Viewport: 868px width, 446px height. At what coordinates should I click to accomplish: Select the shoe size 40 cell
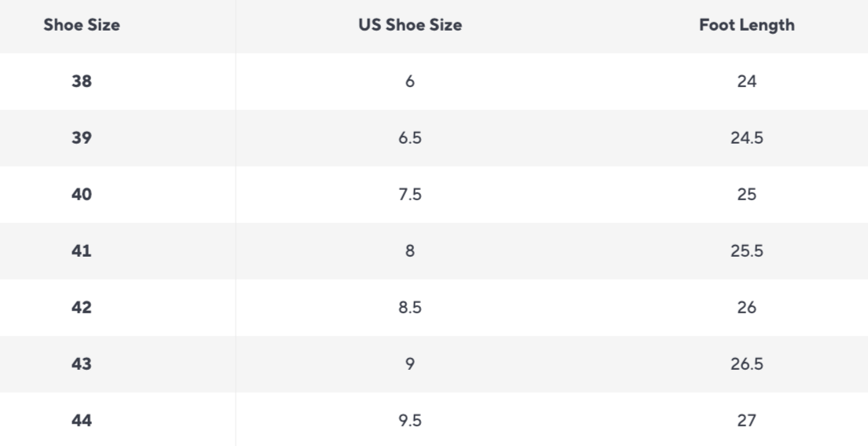point(82,195)
